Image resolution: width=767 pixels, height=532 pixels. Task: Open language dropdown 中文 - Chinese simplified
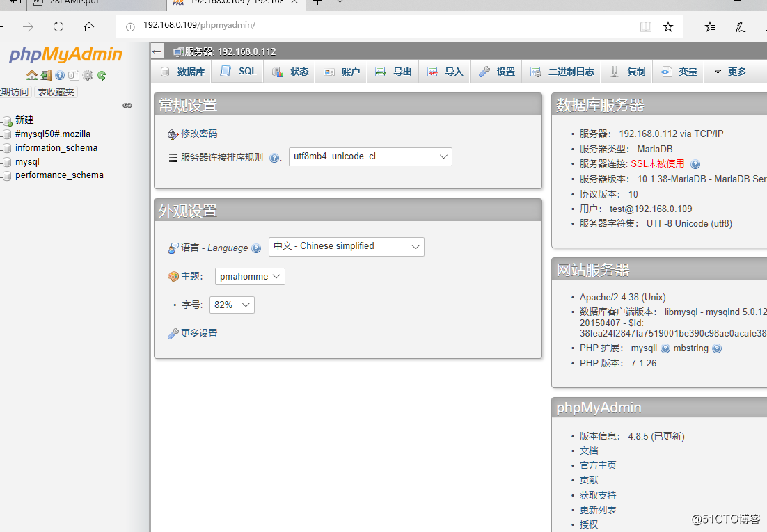(x=347, y=246)
